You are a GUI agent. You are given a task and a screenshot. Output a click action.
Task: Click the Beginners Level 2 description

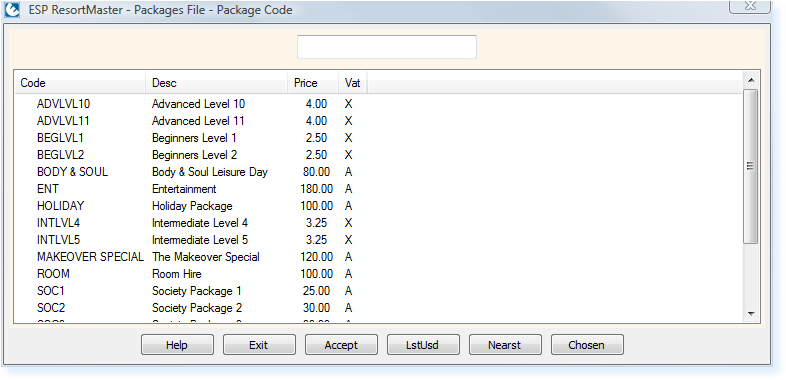194,155
